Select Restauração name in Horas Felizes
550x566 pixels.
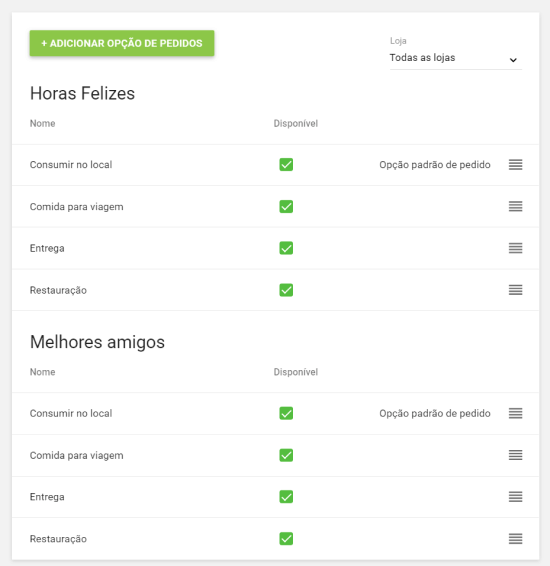pyautogui.click(x=58, y=290)
